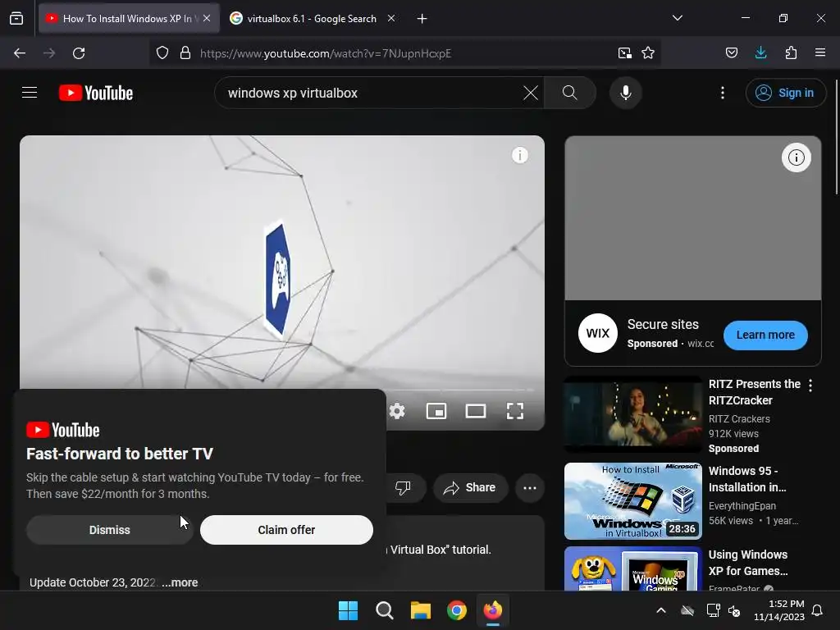Viewport: 840px width, 630px height.
Task: Dislike the video with thumbs down
Action: tap(403, 487)
